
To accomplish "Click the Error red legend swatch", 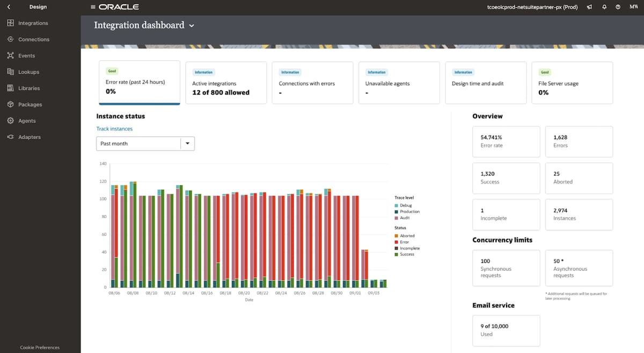I will 397,242.
